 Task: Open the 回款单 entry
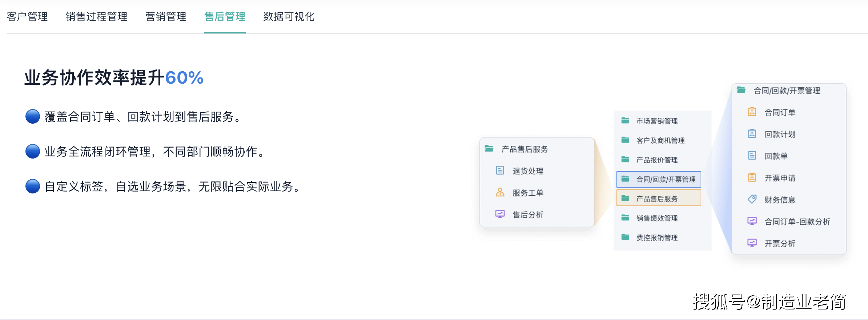[x=776, y=156]
